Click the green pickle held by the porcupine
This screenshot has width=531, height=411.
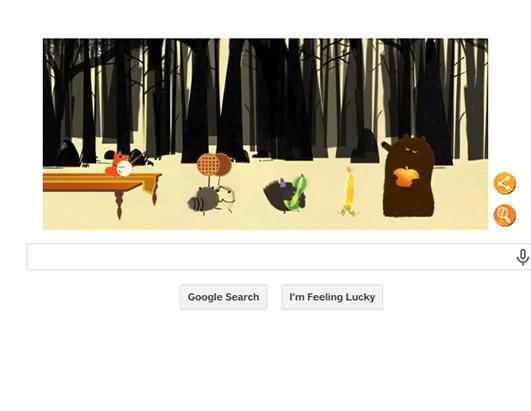coord(296,192)
